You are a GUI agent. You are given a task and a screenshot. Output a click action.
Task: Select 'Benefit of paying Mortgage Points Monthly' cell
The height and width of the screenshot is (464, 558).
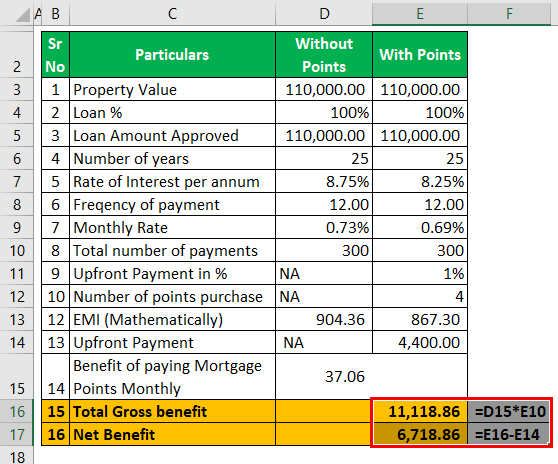tap(173, 376)
